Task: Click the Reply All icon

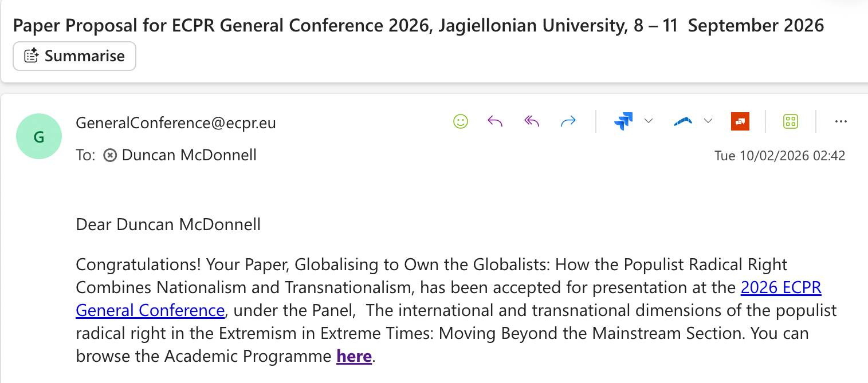Action: pyautogui.click(x=532, y=121)
